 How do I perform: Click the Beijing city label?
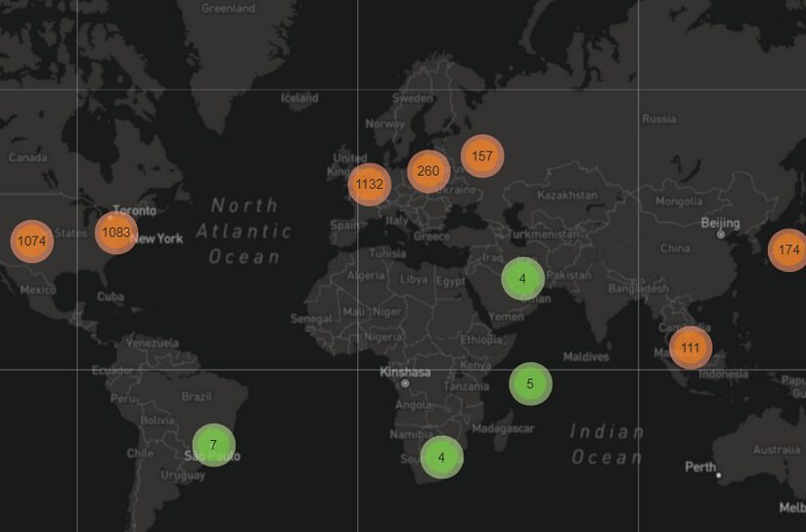[x=720, y=223]
